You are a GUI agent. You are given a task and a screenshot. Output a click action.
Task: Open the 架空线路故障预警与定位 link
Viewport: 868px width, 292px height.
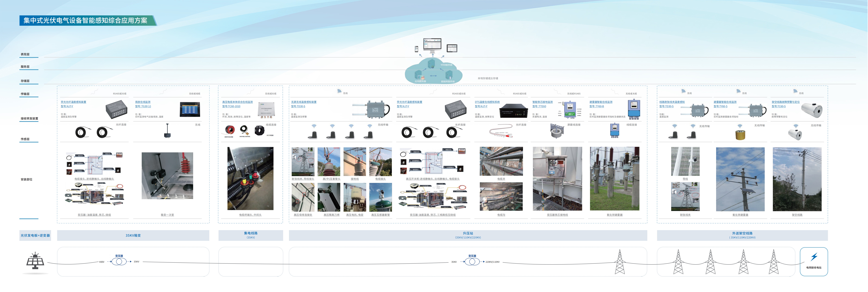(785, 102)
